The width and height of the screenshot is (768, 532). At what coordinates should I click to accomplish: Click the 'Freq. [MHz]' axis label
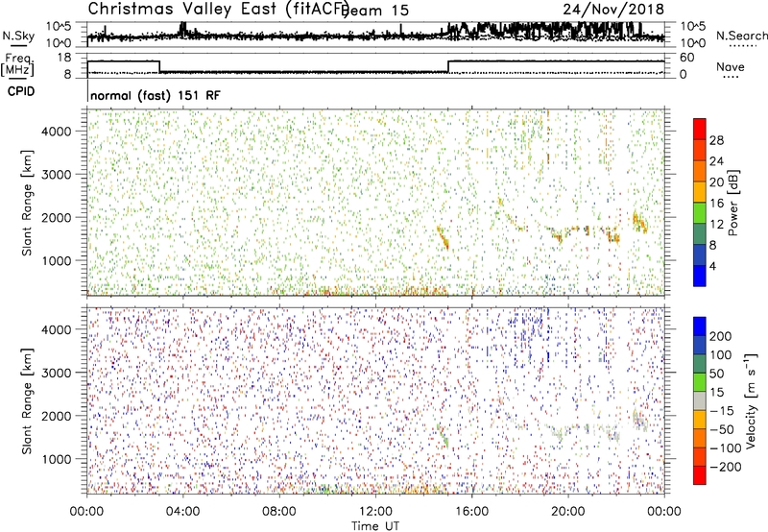tap(17, 64)
